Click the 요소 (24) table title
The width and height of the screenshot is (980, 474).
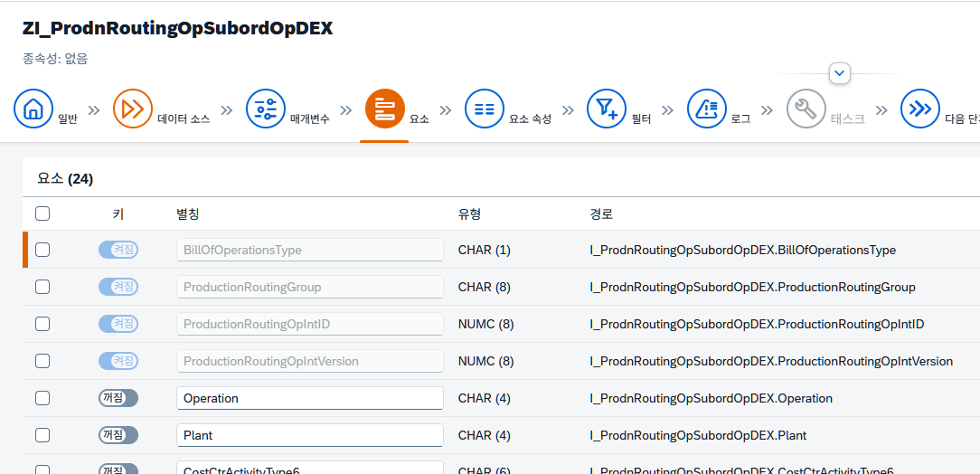(x=65, y=179)
